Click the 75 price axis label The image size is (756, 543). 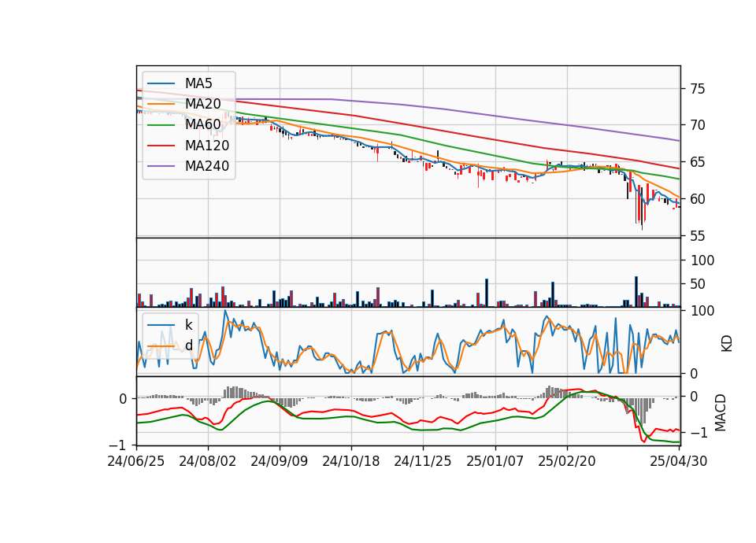coord(697,89)
